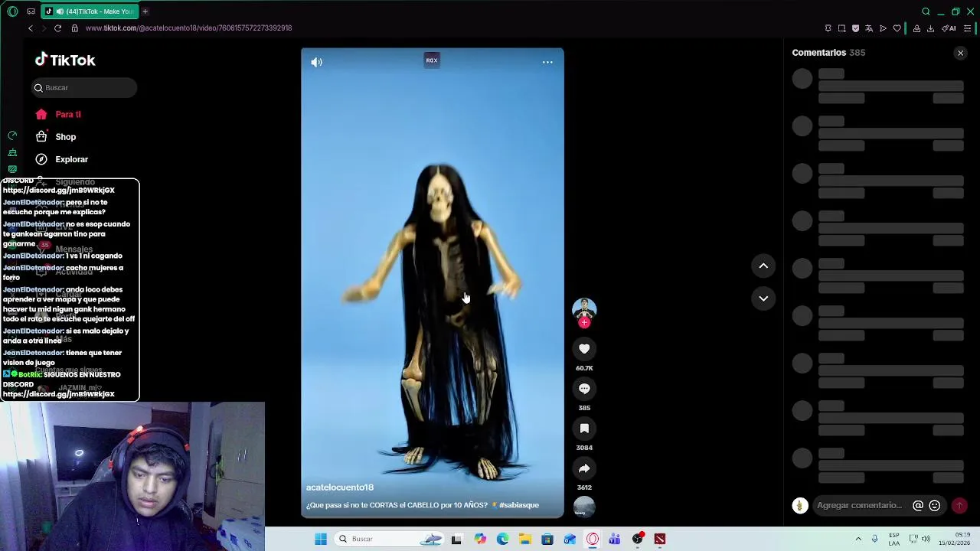The image size is (980, 551).
Task: Click the #sabiasque hashtag
Action: [x=519, y=505]
